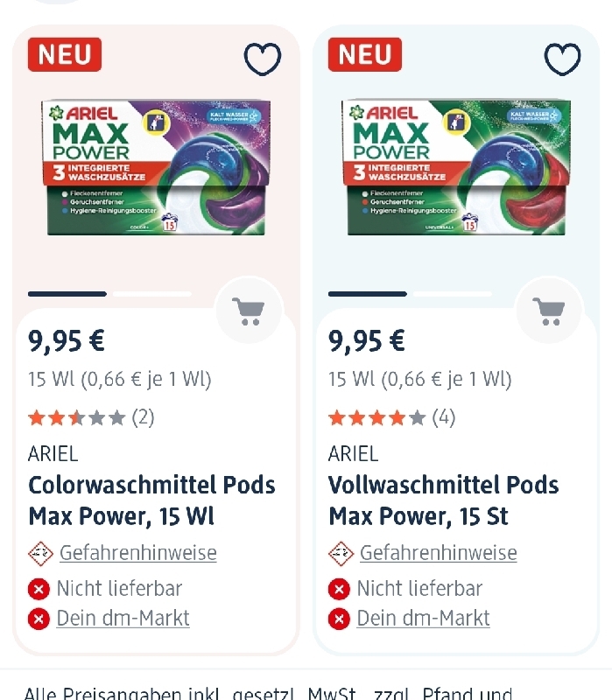Open the 4 reviews star rating of Vollwaschmittel
Screen dimensions: 612x700
390,417
